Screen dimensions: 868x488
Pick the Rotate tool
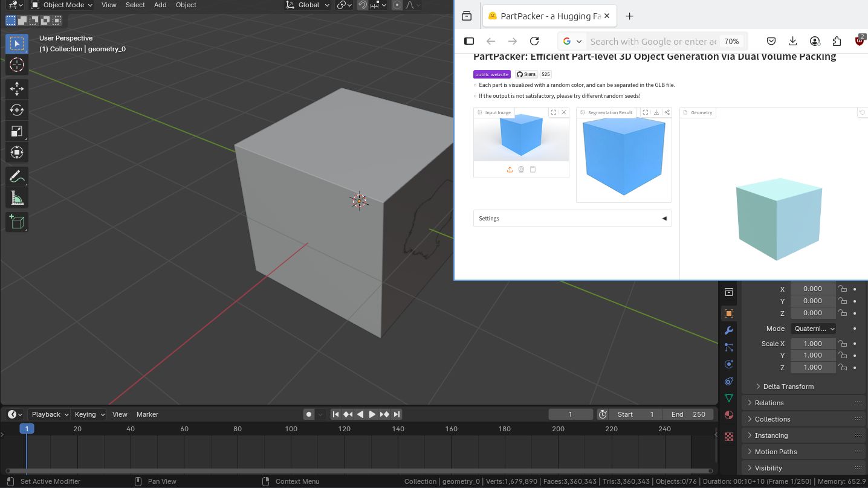(17, 110)
